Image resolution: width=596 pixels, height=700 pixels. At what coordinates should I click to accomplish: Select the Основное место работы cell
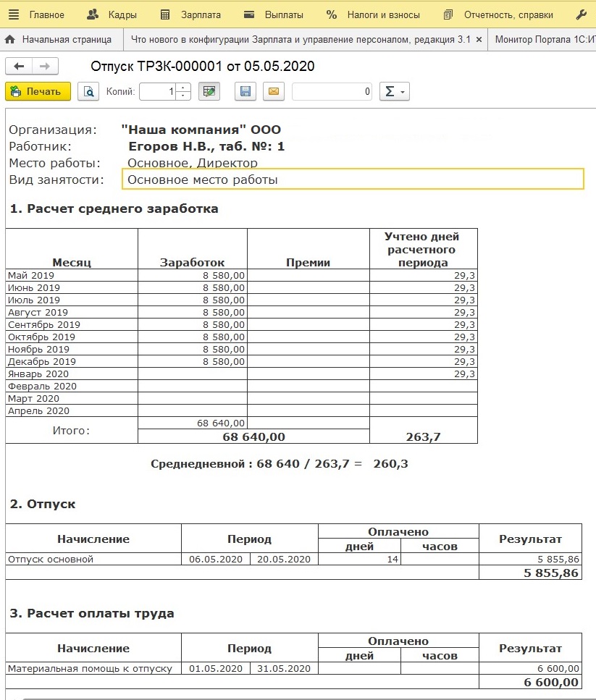[353, 180]
